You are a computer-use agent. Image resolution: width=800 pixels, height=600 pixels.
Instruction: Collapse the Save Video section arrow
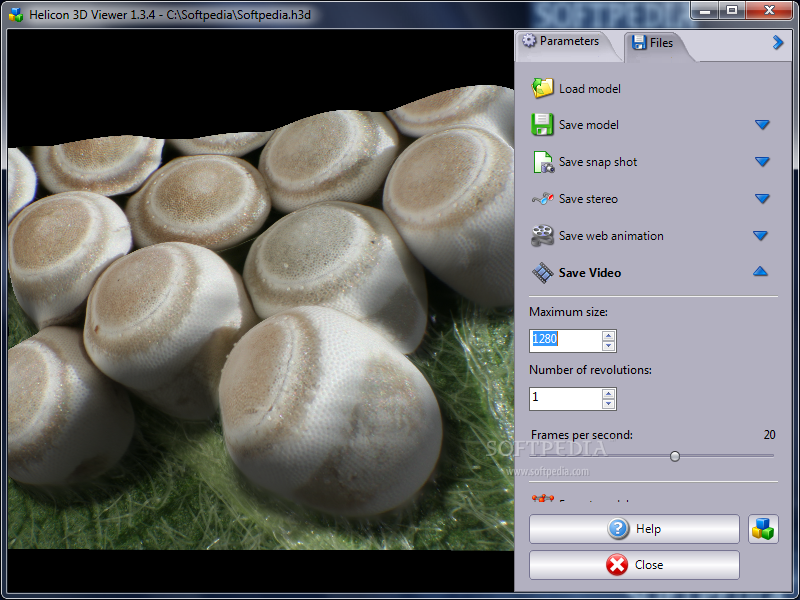pyautogui.click(x=760, y=271)
